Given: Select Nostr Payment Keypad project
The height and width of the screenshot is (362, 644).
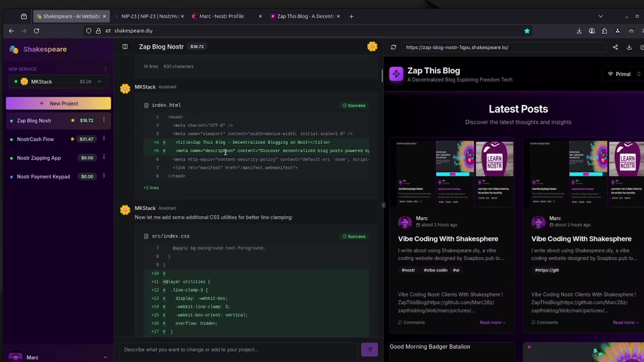Looking at the screenshot, I should [x=43, y=176].
